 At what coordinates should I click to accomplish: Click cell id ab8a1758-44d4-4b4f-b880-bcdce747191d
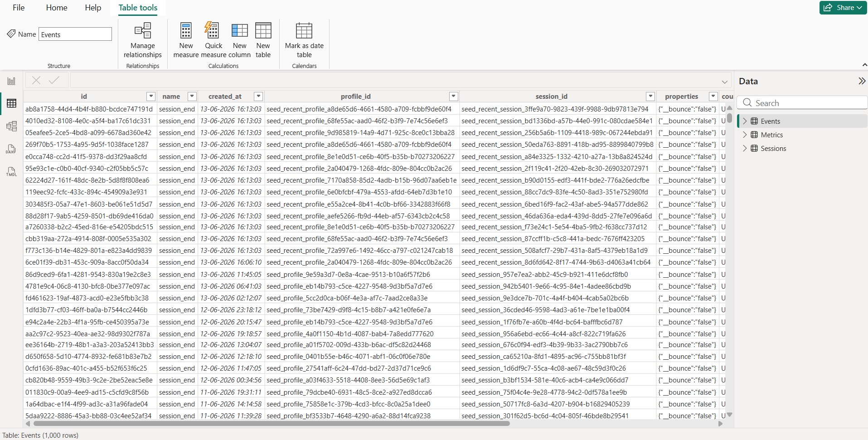pos(90,109)
